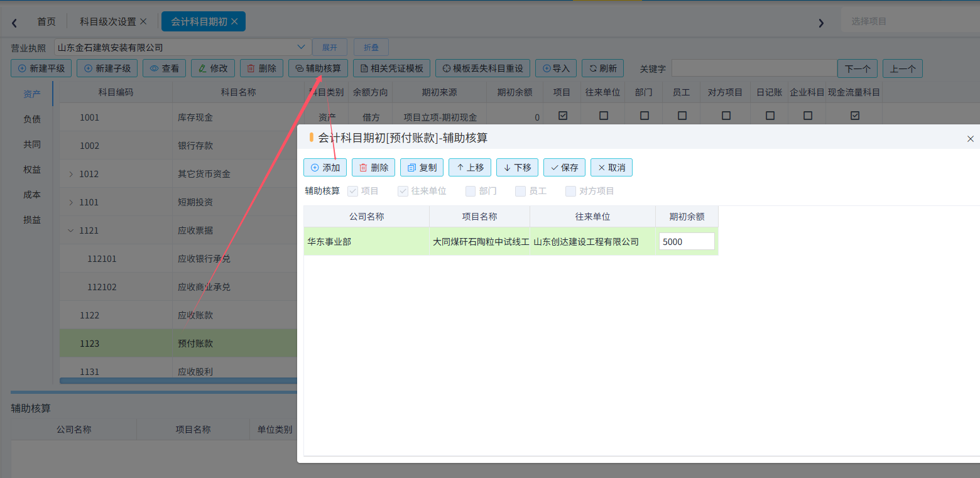Screen dimensions: 980x478
Task: Move the row down with 下移
Action: click(517, 168)
